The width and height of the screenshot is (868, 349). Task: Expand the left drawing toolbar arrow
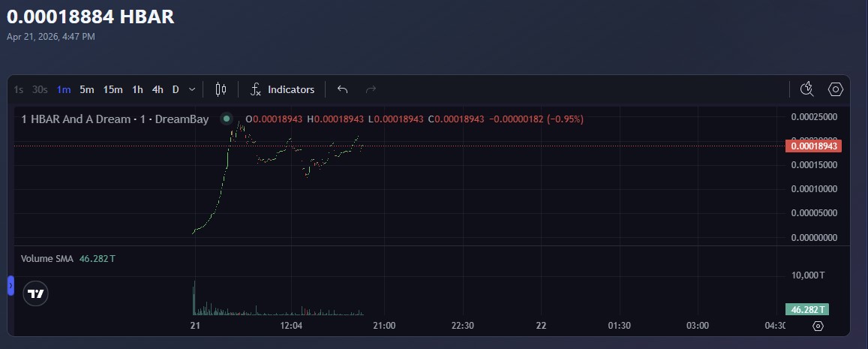tap(11, 285)
